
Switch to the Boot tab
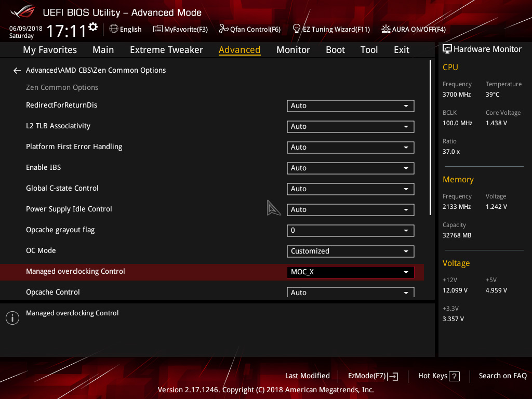(335, 50)
